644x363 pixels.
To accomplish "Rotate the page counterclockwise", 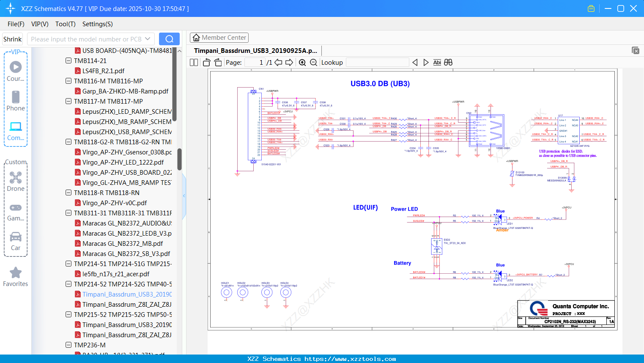I will click(206, 63).
